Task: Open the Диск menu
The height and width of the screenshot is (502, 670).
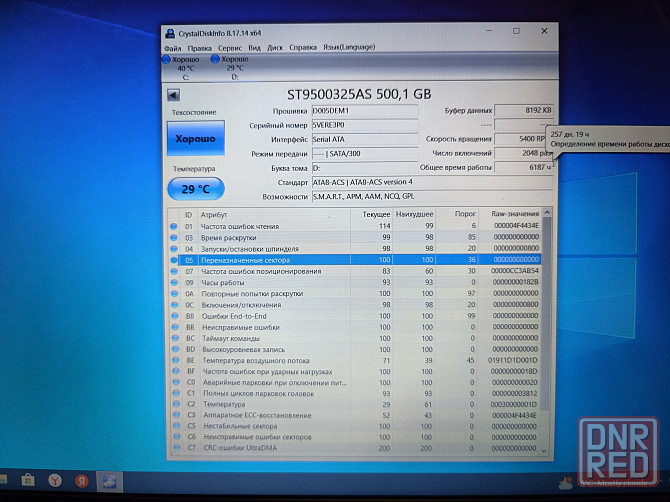Action: click(275, 48)
